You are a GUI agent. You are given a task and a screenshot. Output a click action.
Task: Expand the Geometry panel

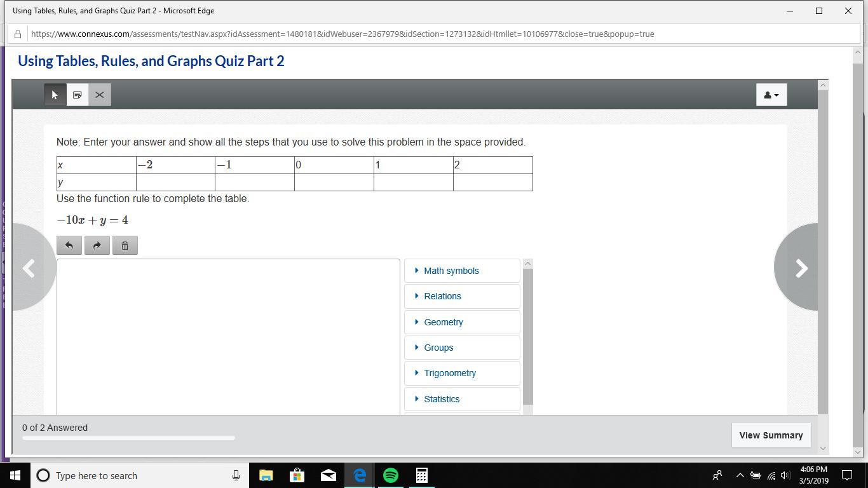462,322
